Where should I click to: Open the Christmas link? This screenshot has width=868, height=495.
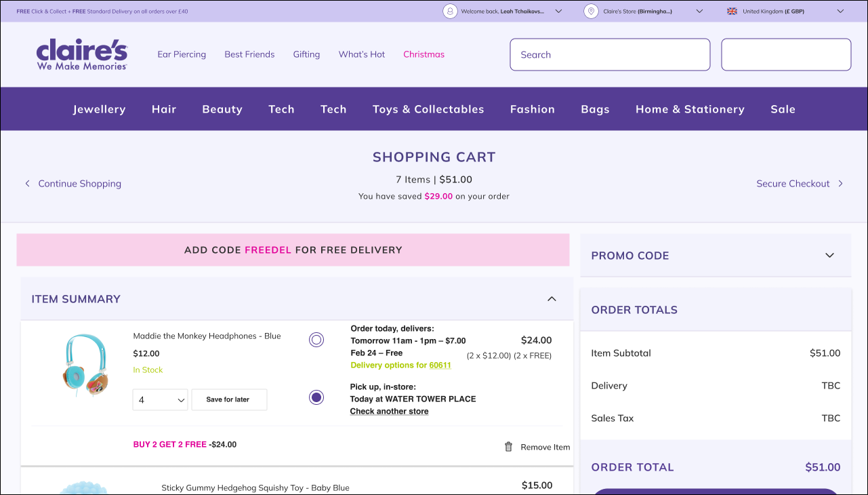424,54
